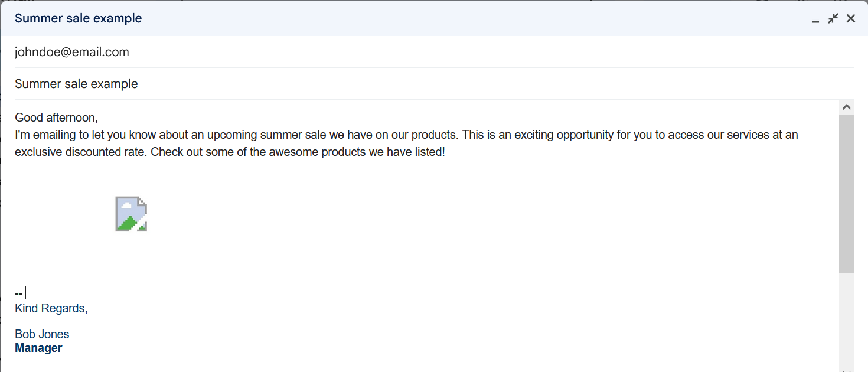Click into the Subject field text

[x=76, y=84]
